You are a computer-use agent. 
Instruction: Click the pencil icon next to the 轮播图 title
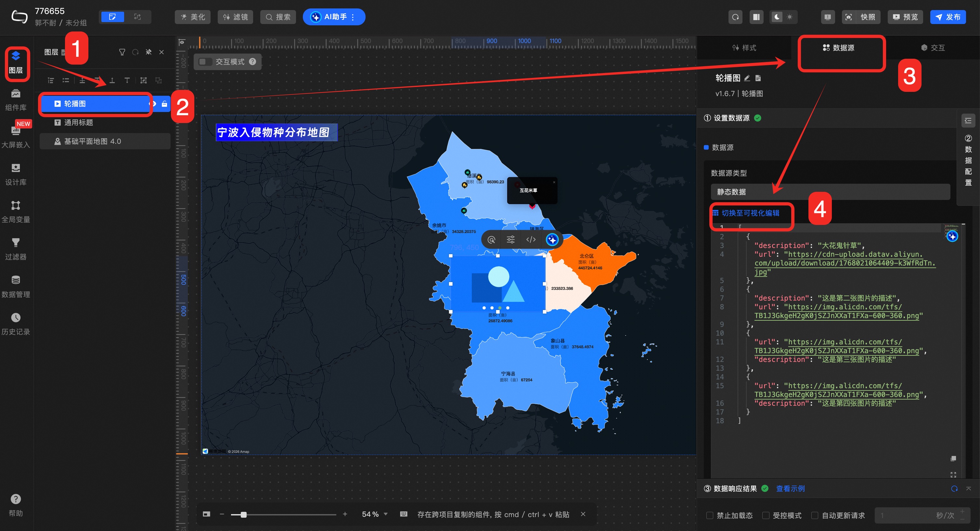click(x=747, y=78)
